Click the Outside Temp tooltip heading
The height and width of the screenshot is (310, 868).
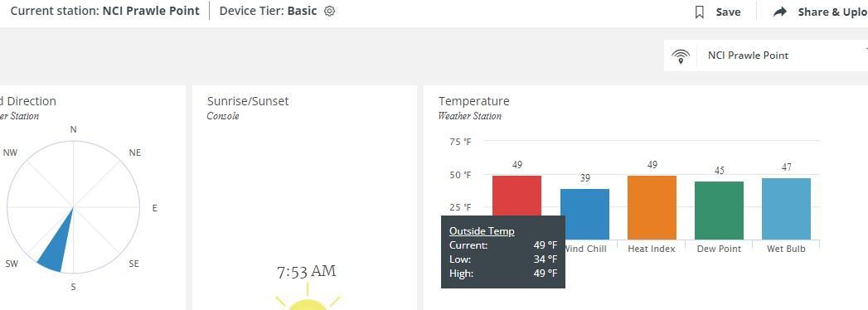coord(482,231)
